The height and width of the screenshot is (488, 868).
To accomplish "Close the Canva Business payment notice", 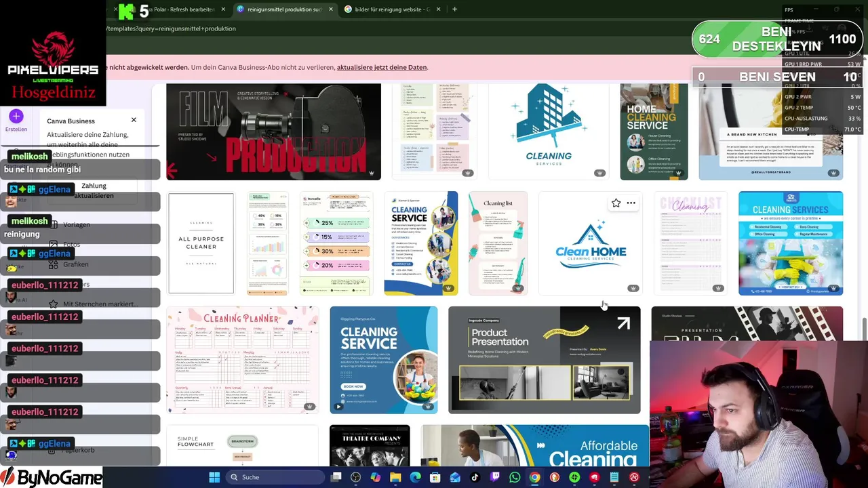I will 134,120.
